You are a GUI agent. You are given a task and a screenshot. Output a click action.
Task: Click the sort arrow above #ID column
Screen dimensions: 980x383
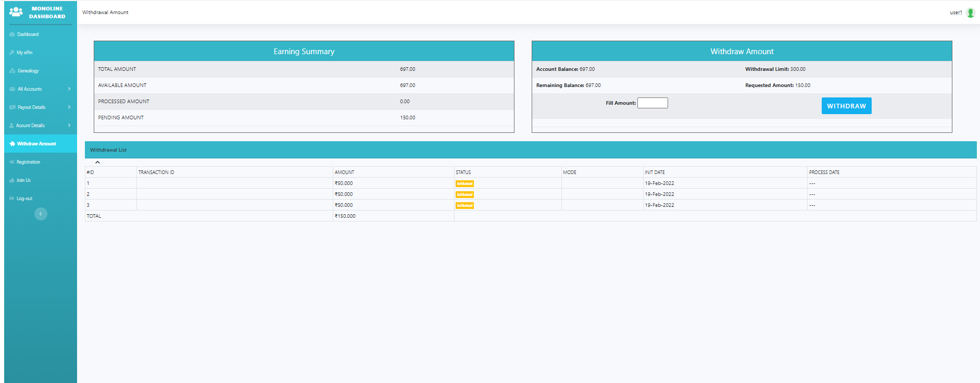click(x=97, y=163)
